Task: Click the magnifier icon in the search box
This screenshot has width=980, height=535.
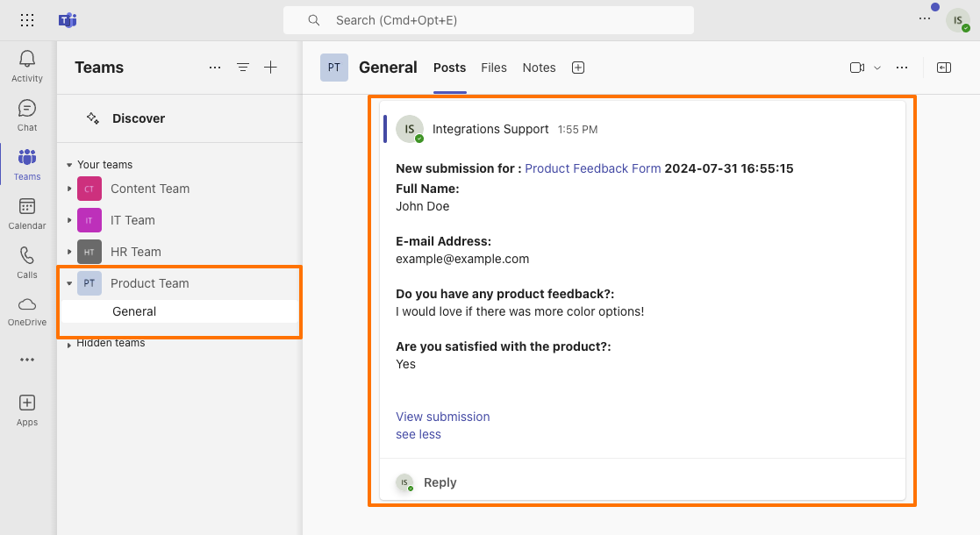Action: coord(314,21)
